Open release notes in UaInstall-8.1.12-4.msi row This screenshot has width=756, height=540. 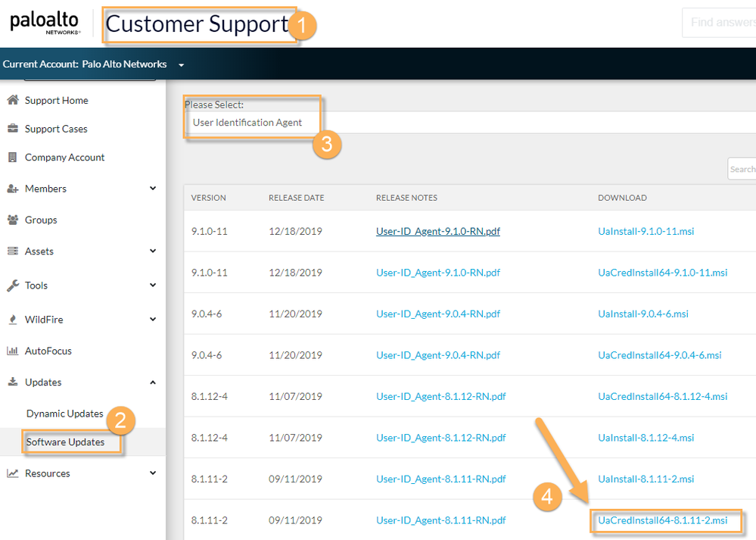440,438
